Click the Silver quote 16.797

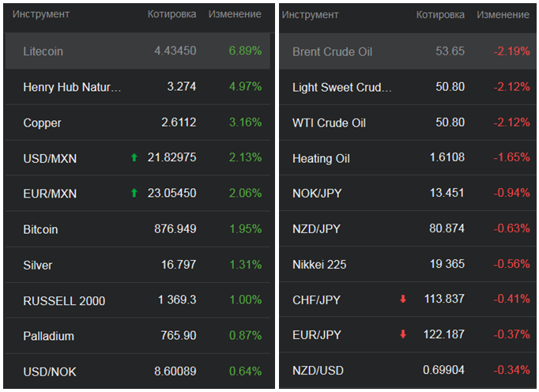point(179,265)
